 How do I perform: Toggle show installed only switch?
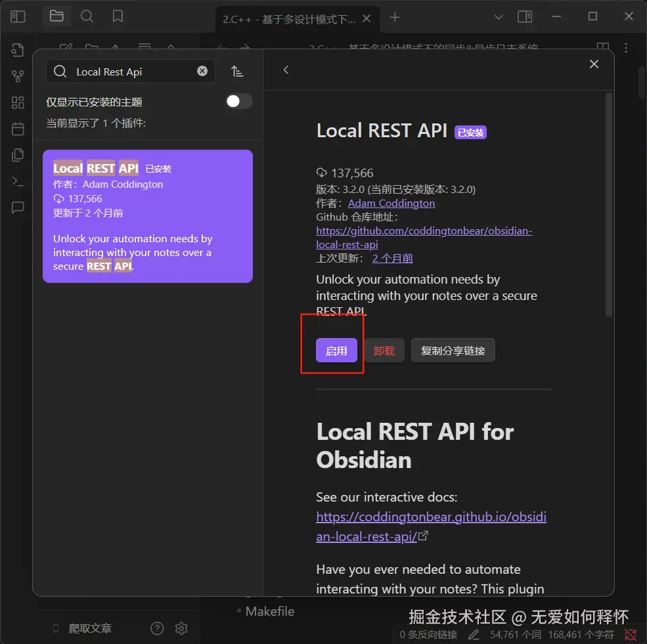coord(238,101)
